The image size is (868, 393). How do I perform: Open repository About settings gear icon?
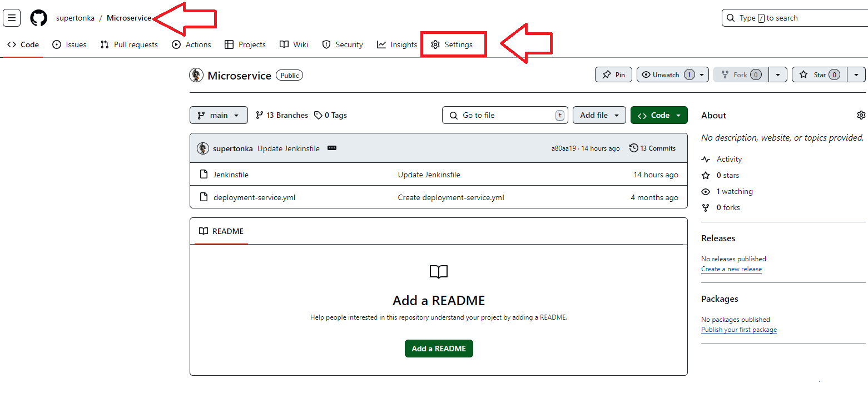[861, 115]
